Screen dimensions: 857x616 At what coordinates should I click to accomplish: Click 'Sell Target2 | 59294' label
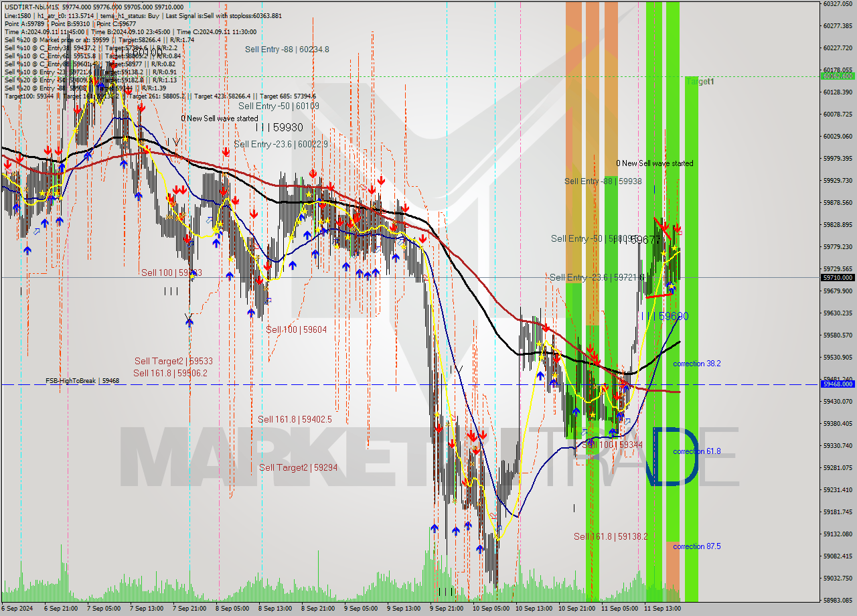click(x=298, y=467)
